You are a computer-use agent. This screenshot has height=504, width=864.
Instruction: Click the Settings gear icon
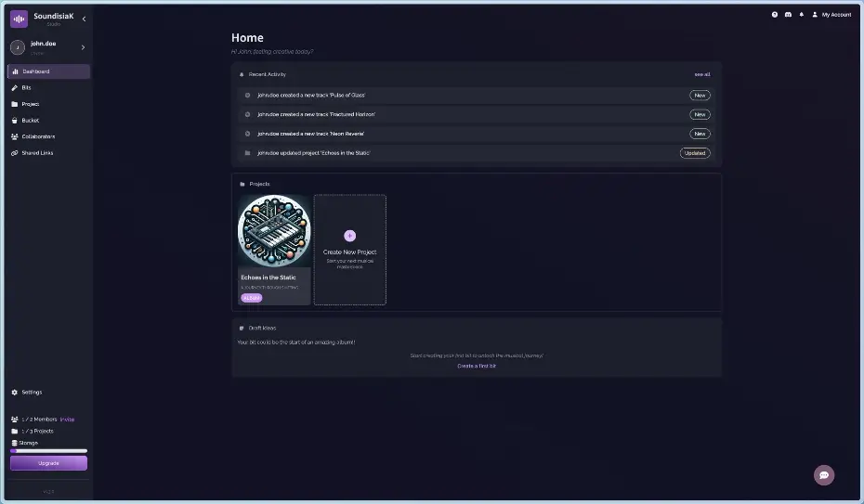click(15, 392)
